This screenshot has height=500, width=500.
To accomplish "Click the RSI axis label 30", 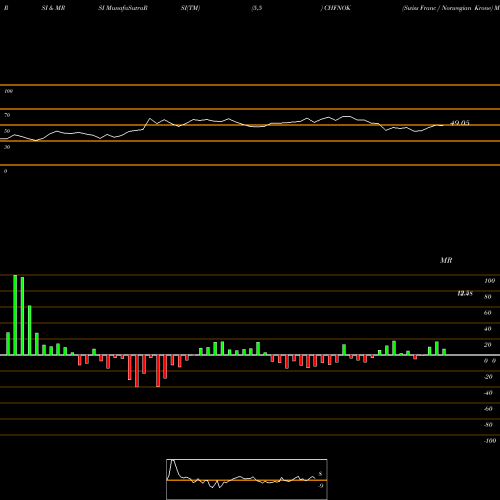I will pos(7,147).
